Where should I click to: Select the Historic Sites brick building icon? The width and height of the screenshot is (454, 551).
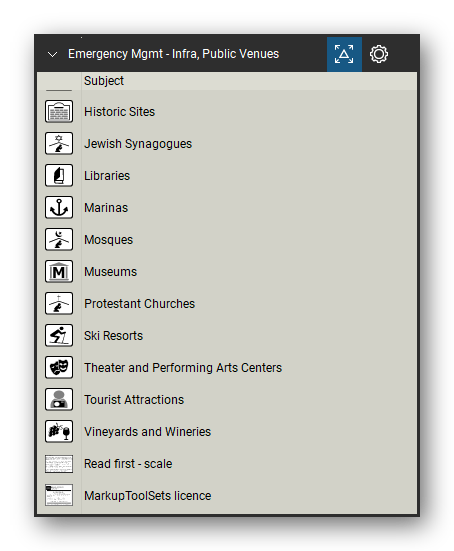59,111
